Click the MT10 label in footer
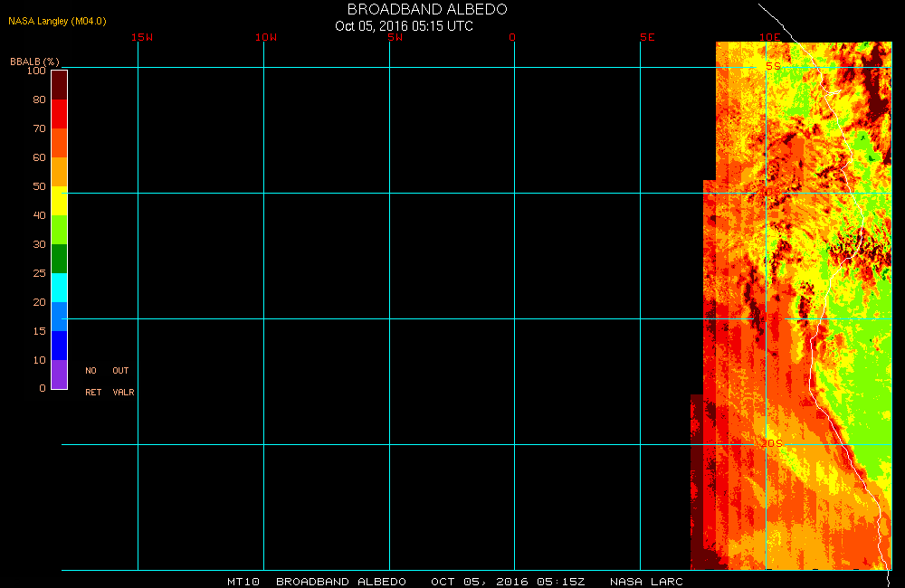Viewport: 905px width, 588px height. click(243, 582)
